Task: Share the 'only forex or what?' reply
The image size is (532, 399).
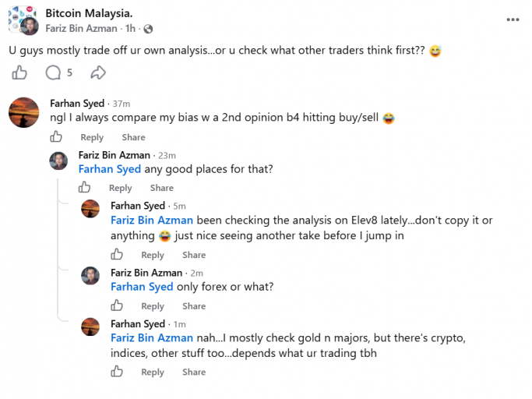Action: tap(194, 306)
